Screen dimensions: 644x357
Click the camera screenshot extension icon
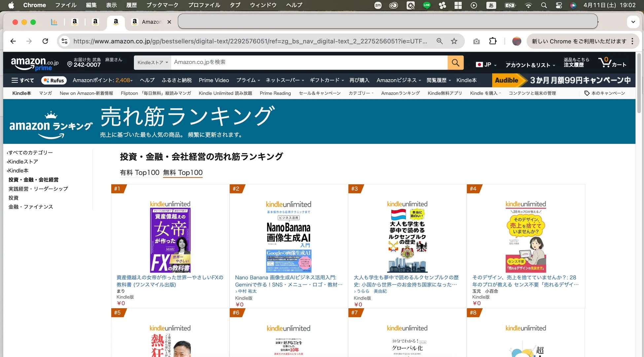pyautogui.click(x=476, y=41)
